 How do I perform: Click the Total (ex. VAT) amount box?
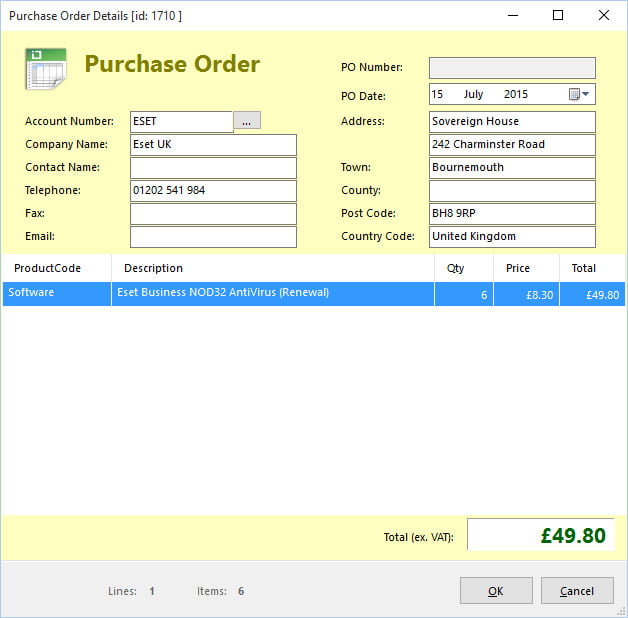pos(541,535)
